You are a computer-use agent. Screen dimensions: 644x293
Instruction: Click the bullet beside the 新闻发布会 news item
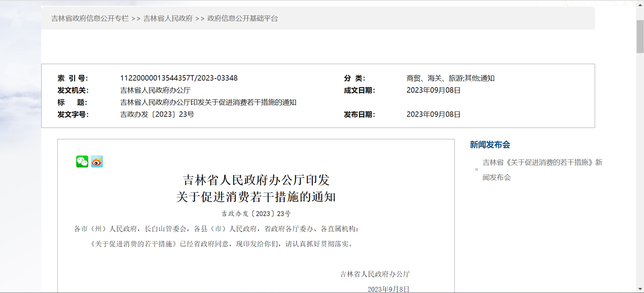[477, 170]
